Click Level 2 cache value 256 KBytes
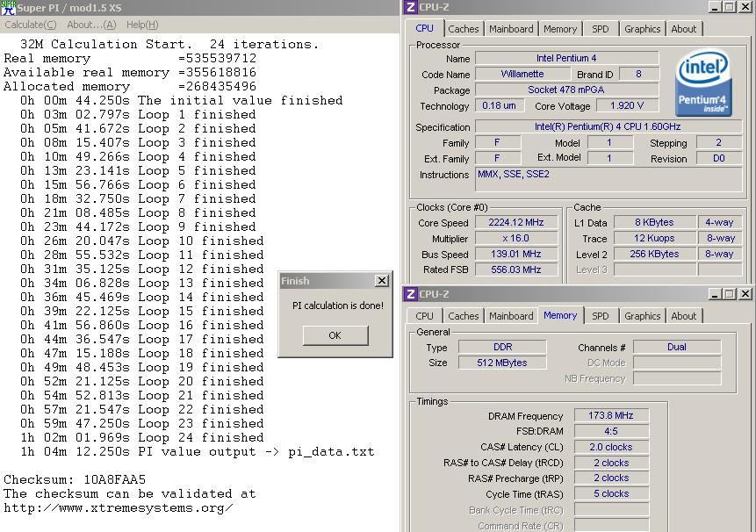This screenshot has height=532, width=756. point(654,254)
